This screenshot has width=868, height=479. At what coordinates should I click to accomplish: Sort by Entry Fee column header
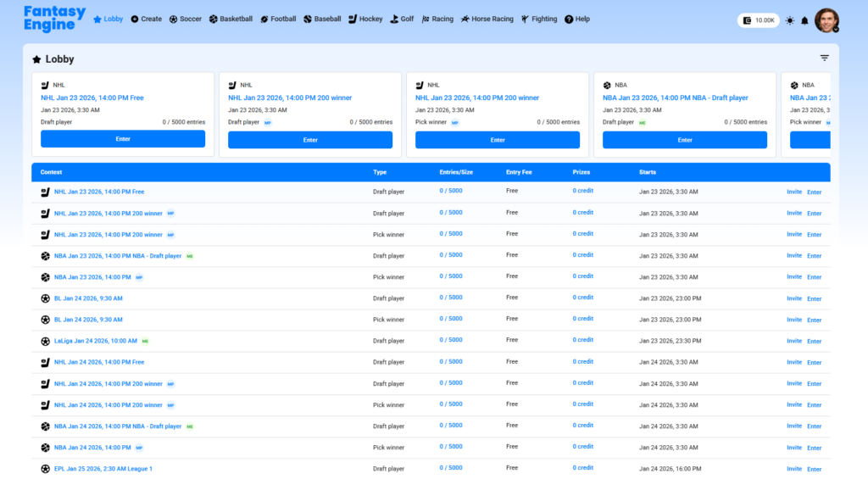coord(519,172)
